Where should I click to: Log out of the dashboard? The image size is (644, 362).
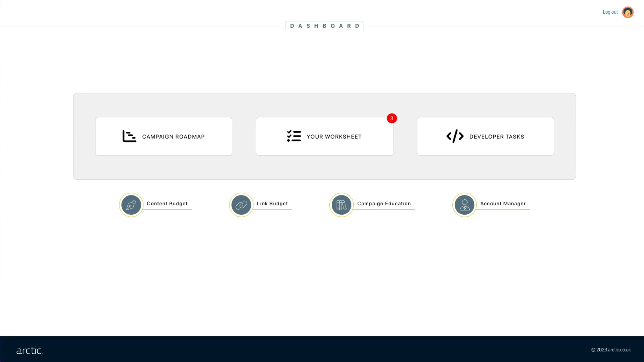[610, 12]
